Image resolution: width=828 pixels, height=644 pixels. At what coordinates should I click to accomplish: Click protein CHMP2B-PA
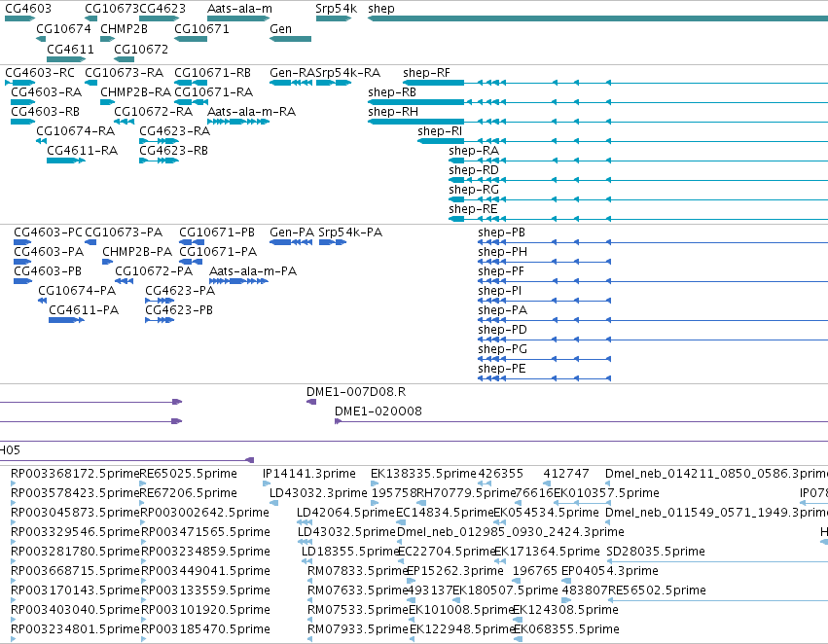click(x=137, y=252)
